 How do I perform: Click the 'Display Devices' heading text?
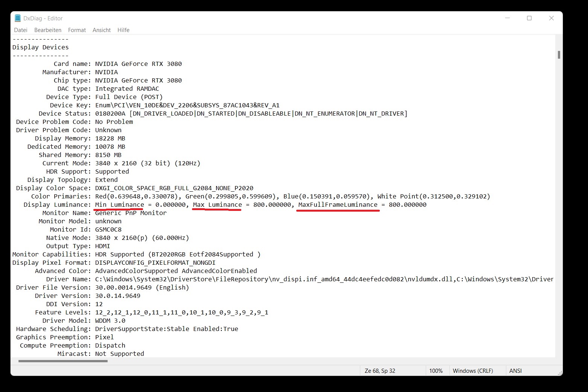[x=41, y=47]
